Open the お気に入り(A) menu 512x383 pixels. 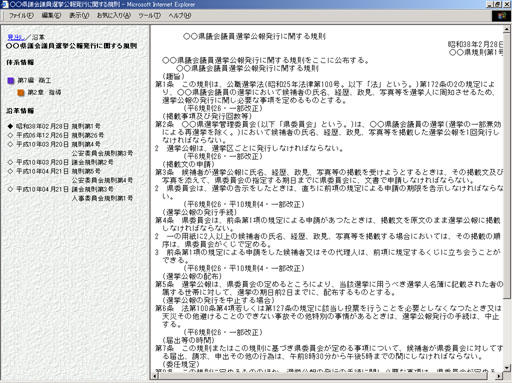pos(113,15)
